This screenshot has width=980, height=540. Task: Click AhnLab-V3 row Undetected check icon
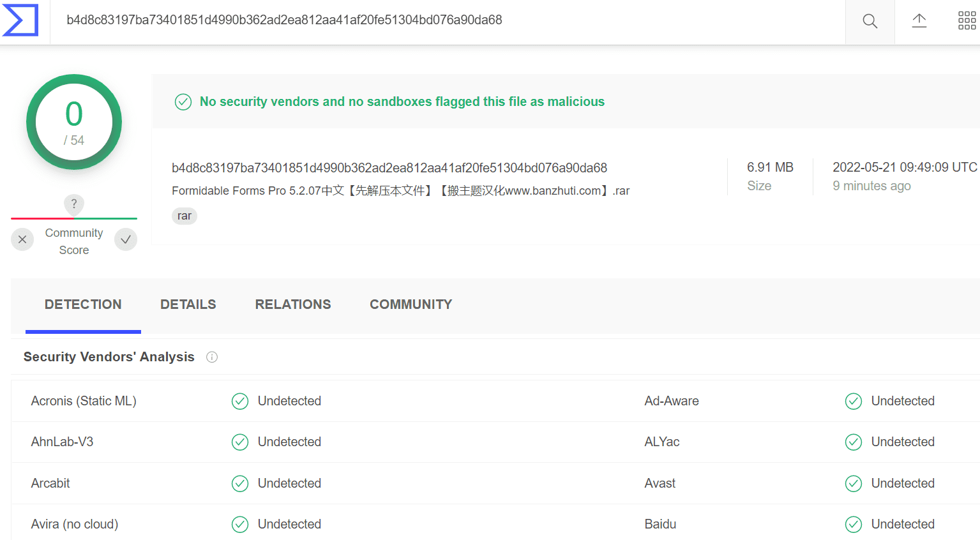pos(240,442)
